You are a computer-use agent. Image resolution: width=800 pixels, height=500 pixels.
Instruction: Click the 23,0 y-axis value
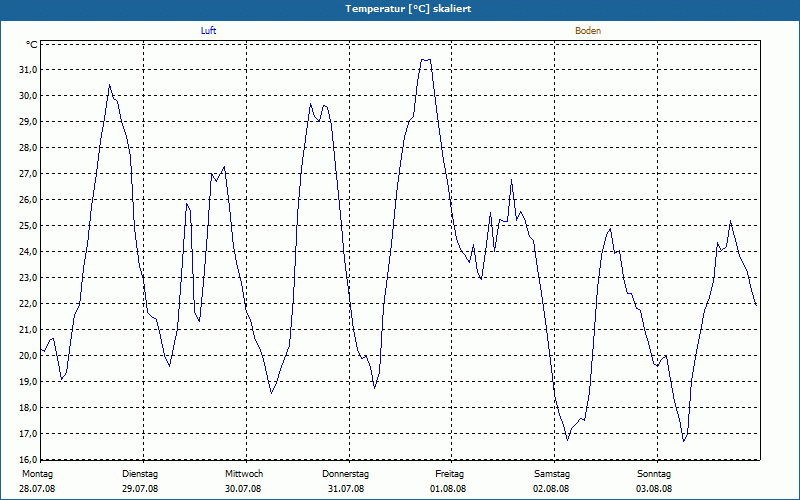pos(28,278)
